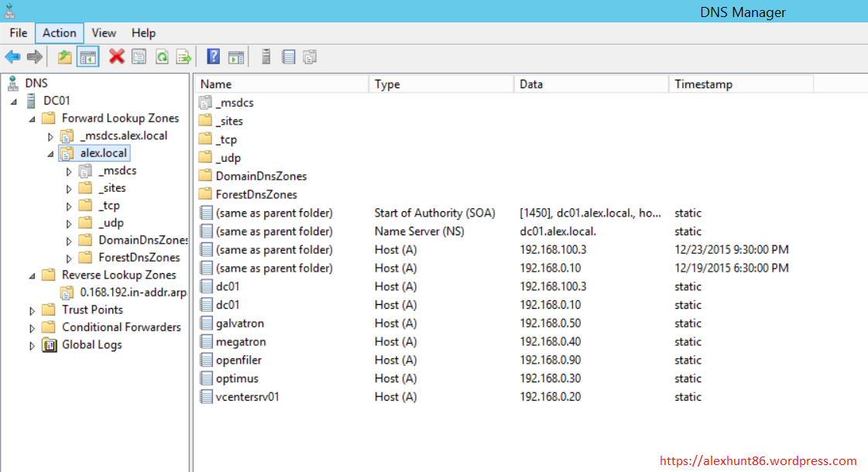Open Help using the question mark icon

pos(213,56)
